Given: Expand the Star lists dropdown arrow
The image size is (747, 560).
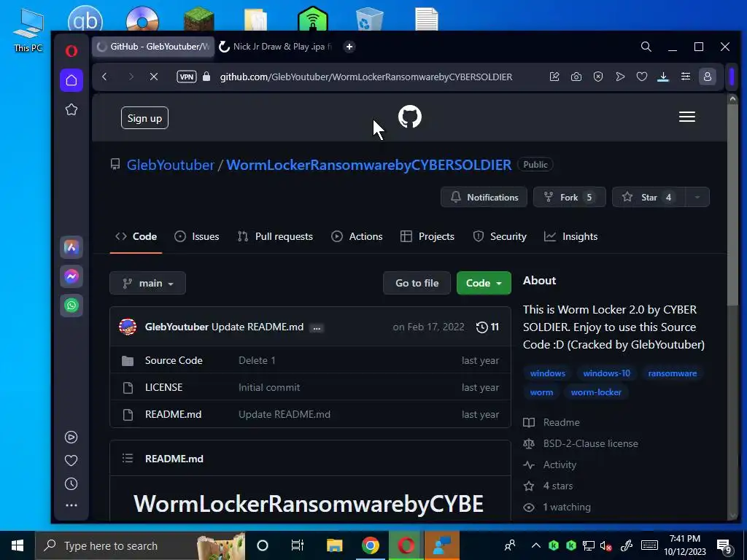Looking at the screenshot, I should point(697,197).
